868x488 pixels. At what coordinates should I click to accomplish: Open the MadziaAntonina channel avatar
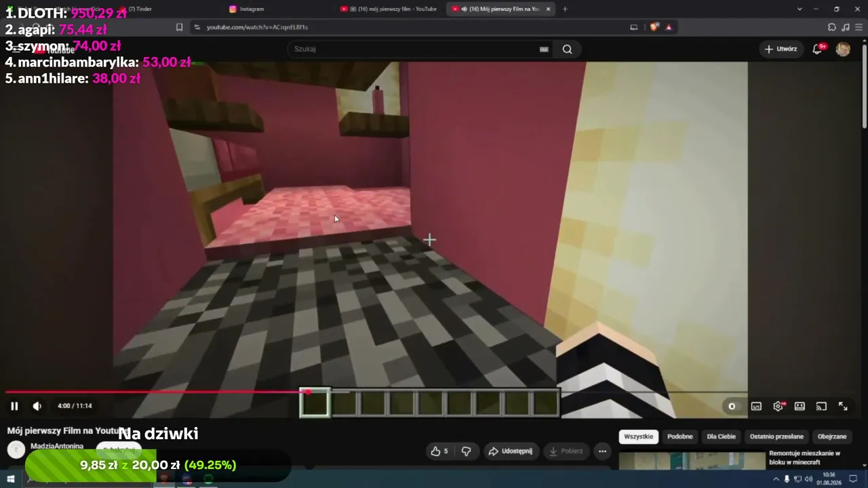[x=16, y=449]
